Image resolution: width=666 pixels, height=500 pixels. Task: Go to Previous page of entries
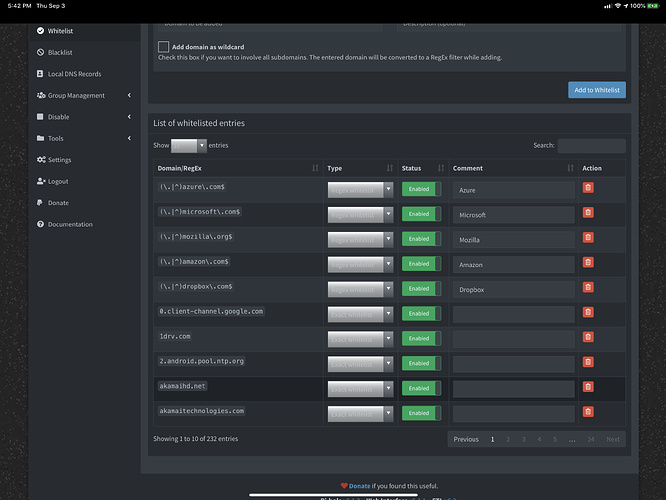pos(466,439)
